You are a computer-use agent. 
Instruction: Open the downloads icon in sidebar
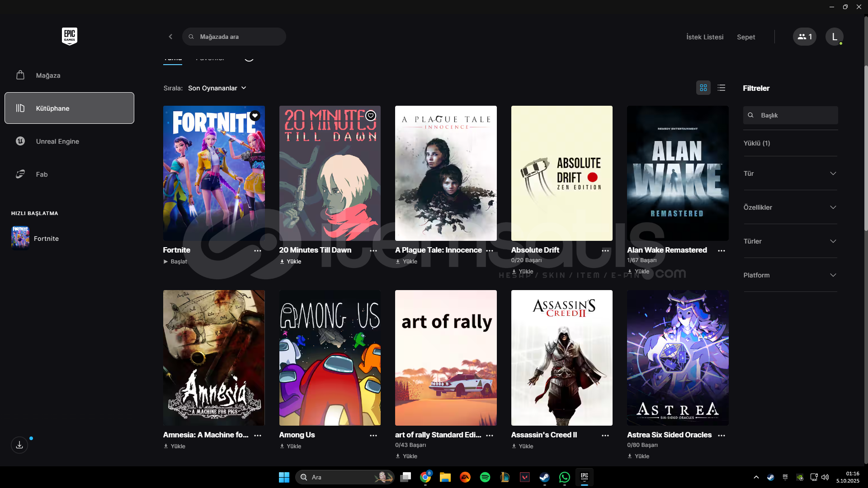(19, 445)
